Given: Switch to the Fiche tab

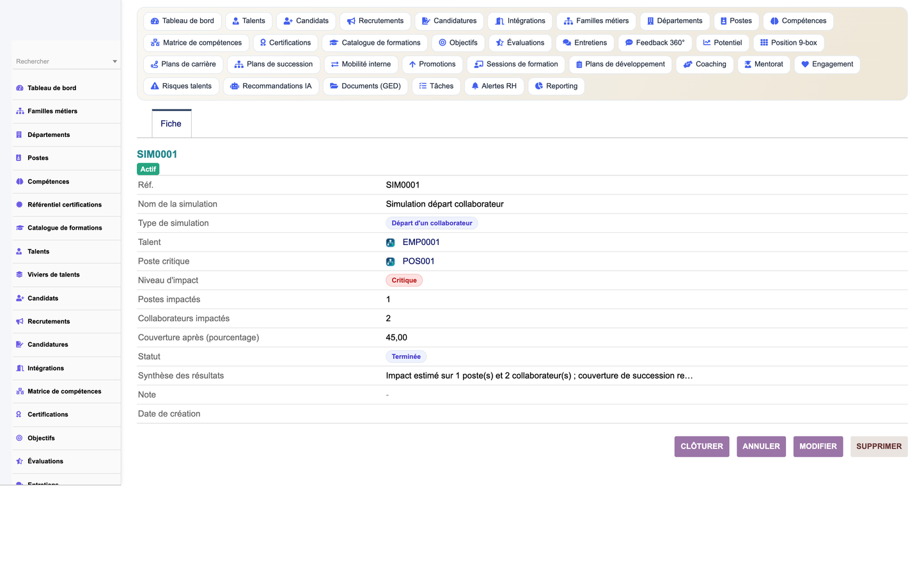Looking at the screenshot, I should coord(171,123).
